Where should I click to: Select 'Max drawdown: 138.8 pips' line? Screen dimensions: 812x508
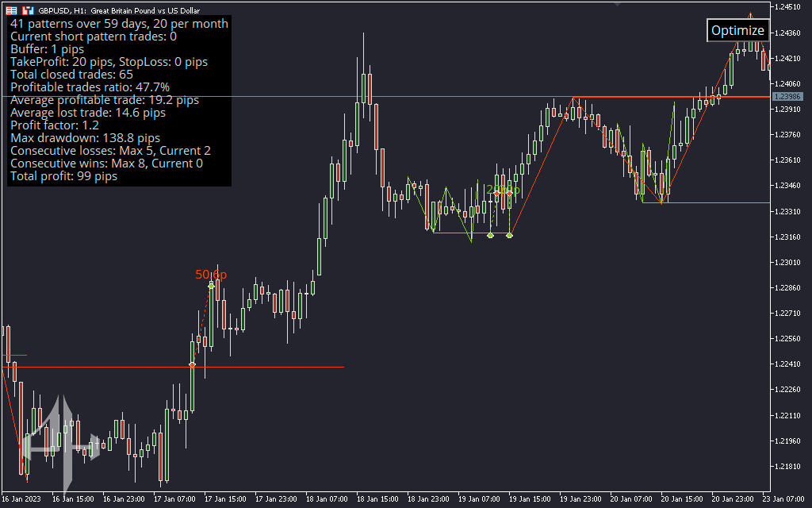(85, 138)
